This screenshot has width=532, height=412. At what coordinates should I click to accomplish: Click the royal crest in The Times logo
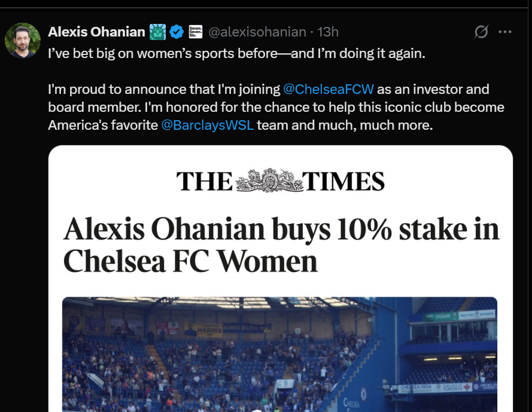tap(267, 181)
